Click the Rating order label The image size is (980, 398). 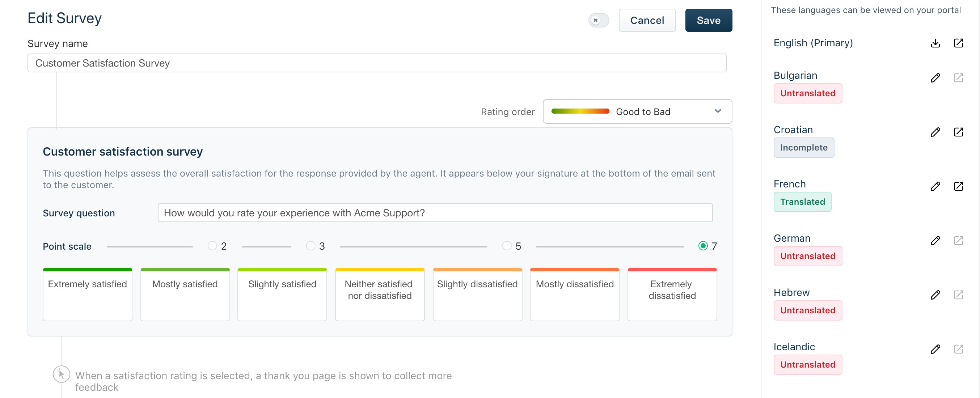(507, 112)
